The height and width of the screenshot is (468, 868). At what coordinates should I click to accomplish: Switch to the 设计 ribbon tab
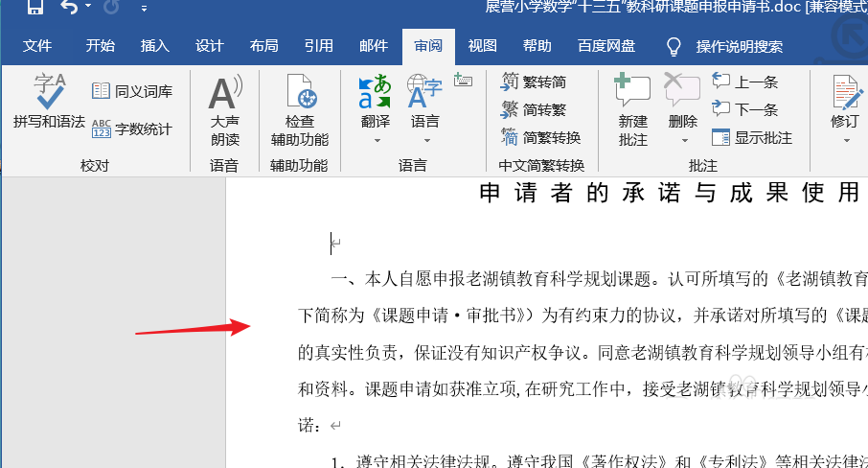209,46
